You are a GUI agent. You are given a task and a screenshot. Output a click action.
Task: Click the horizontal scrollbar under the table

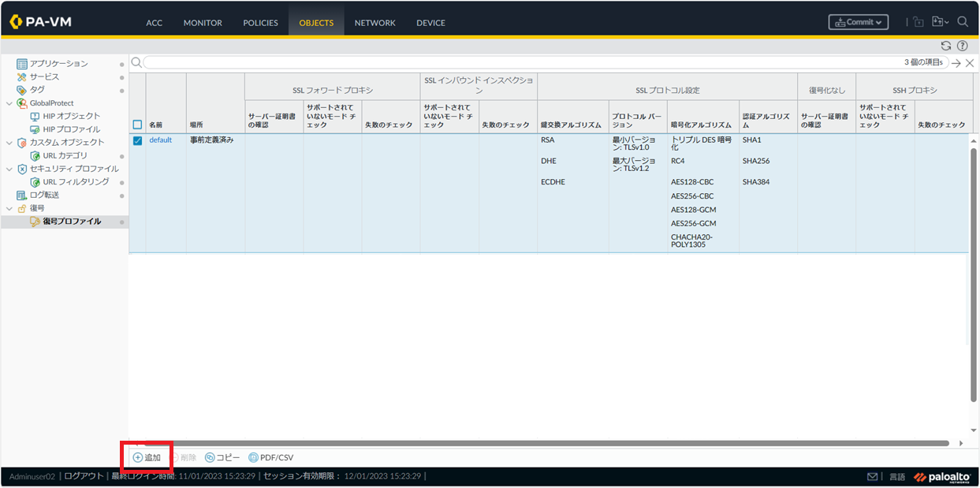coord(544,443)
